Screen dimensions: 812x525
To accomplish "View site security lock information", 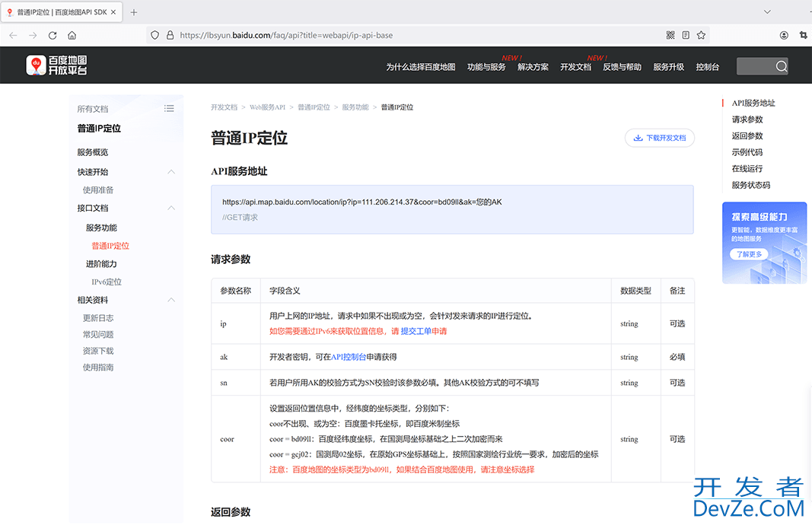I will tap(170, 35).
